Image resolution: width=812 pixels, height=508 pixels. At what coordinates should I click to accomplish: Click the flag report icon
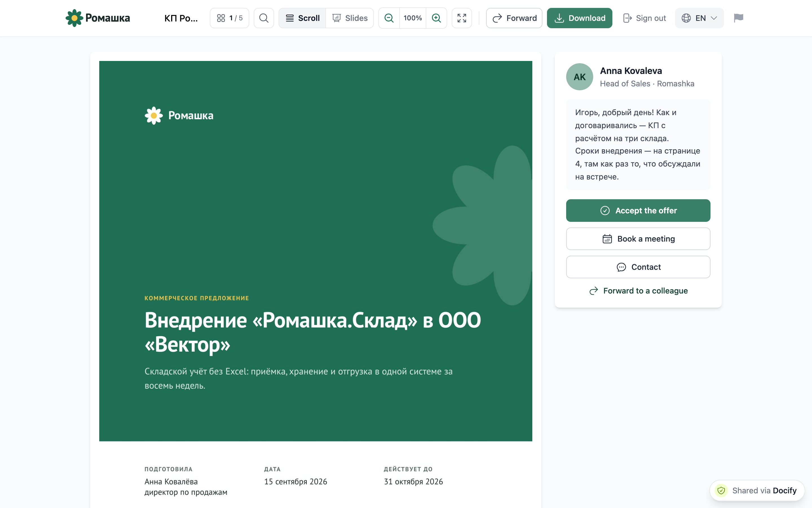tap(738, 18)
